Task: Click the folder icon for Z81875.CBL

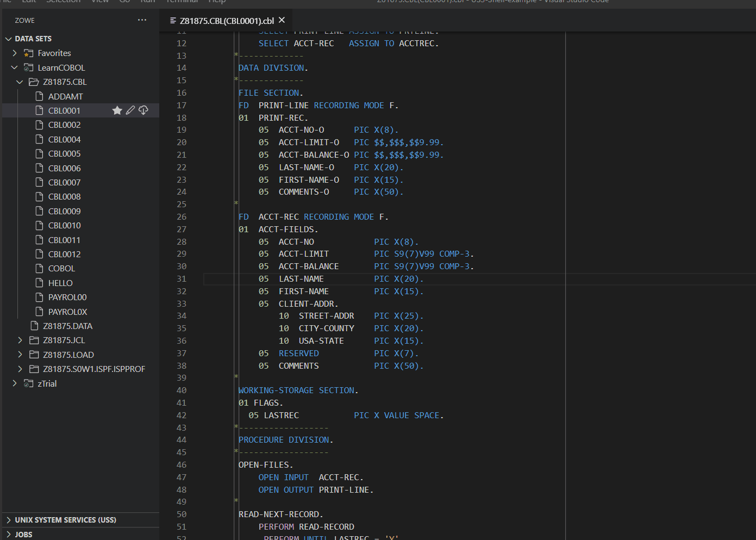Action: 33,82
